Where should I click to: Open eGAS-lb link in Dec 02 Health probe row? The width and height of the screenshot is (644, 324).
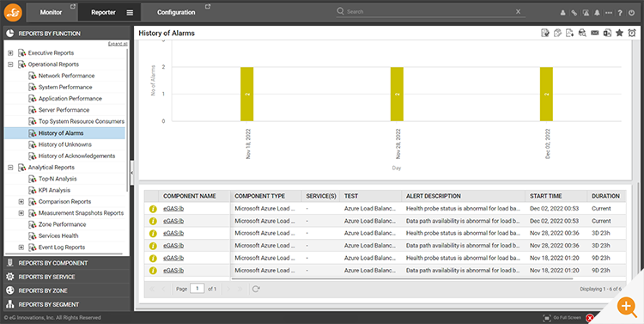[x=173, y=209]
